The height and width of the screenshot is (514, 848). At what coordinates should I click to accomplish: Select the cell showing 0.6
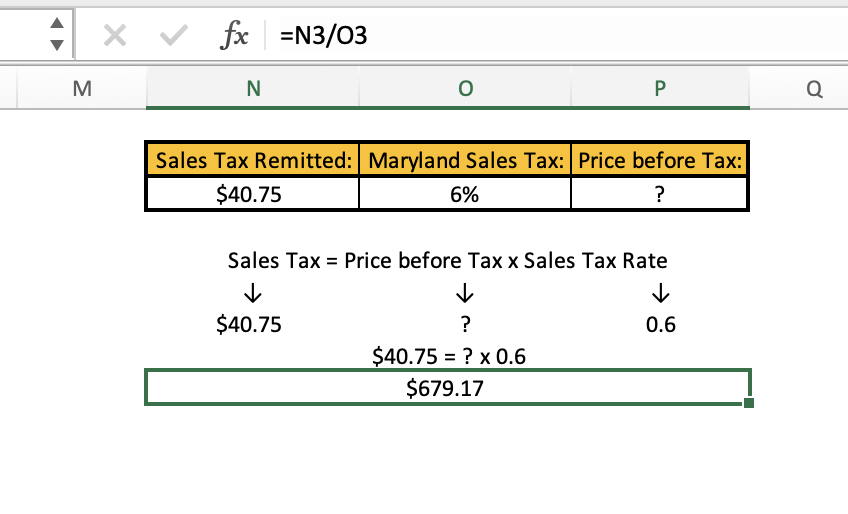(x=659, y=325)
